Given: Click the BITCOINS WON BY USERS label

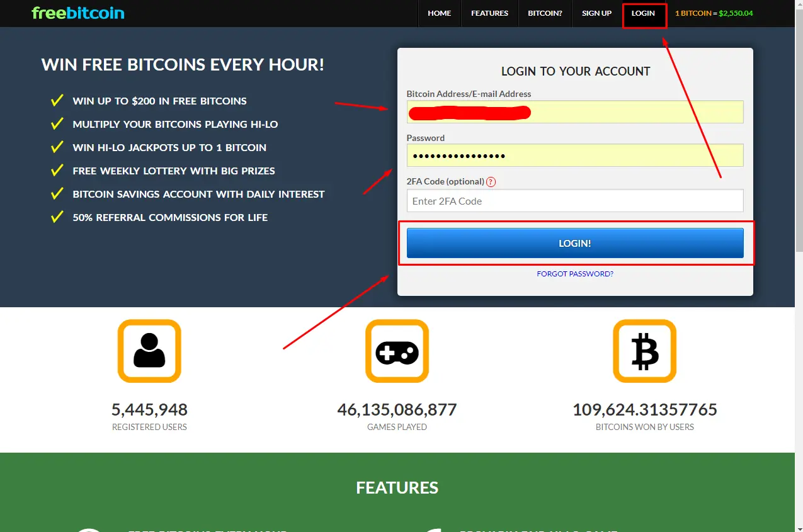Looking at the screenshot, I should click(644, 427).
